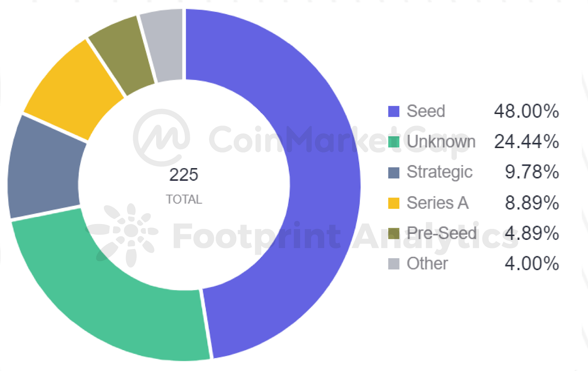Click the Other gray legend square
Screen dimensions: 588x371
[394, 264]
